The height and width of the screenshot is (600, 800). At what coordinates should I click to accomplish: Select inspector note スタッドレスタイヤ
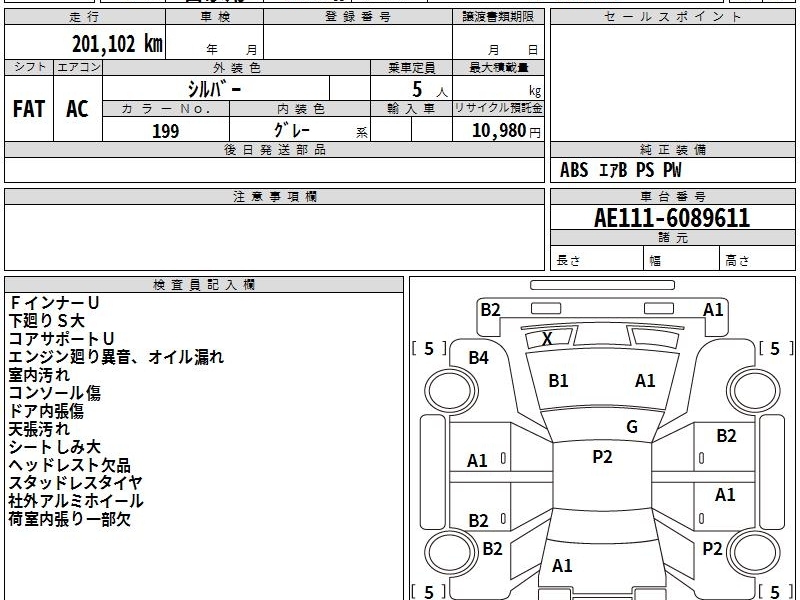coord(76,483)
